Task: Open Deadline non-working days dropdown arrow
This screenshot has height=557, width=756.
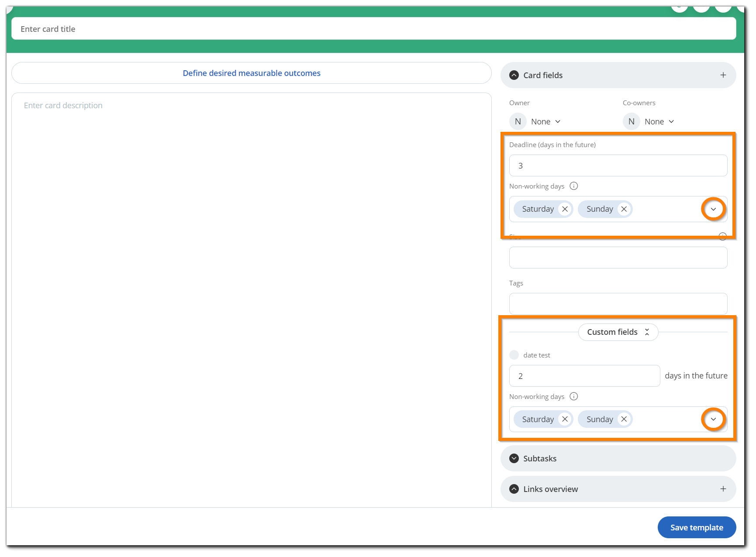Action: (x=713, y=209)
